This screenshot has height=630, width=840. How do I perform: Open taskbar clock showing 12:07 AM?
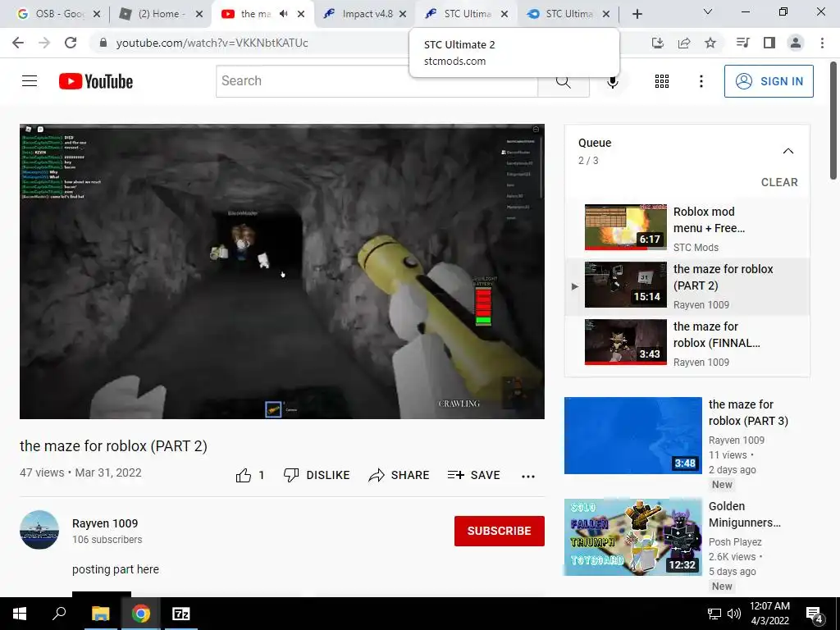click(x=769, y=614)
